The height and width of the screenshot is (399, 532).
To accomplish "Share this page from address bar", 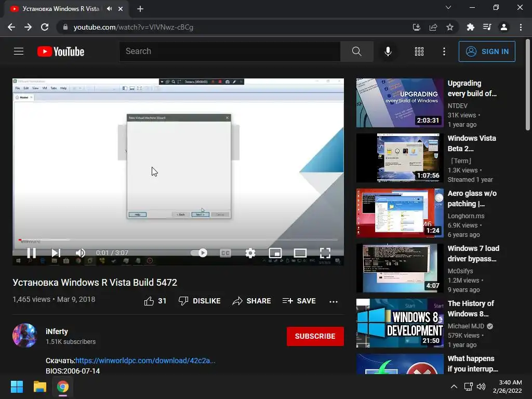I will click(x=433, y=27).
